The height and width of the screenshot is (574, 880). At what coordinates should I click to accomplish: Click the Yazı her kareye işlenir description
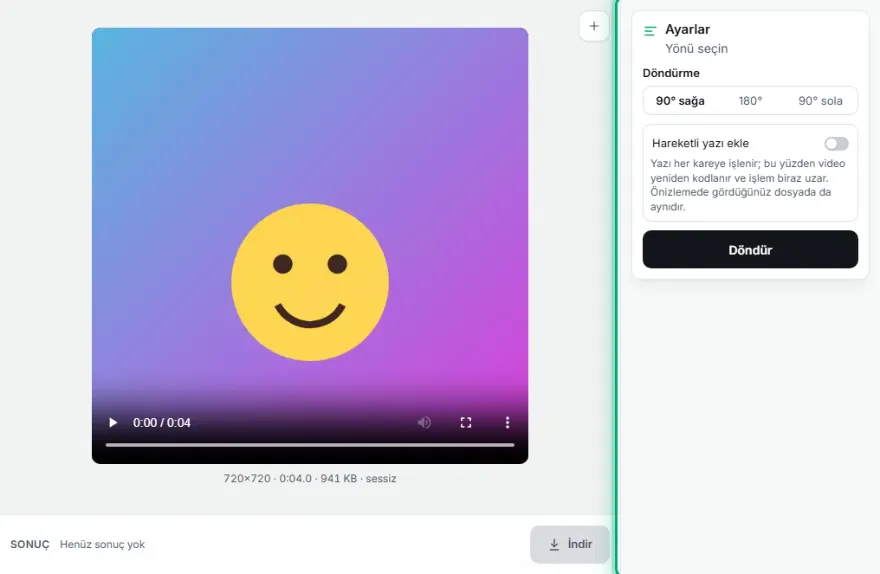coord(748,185)
